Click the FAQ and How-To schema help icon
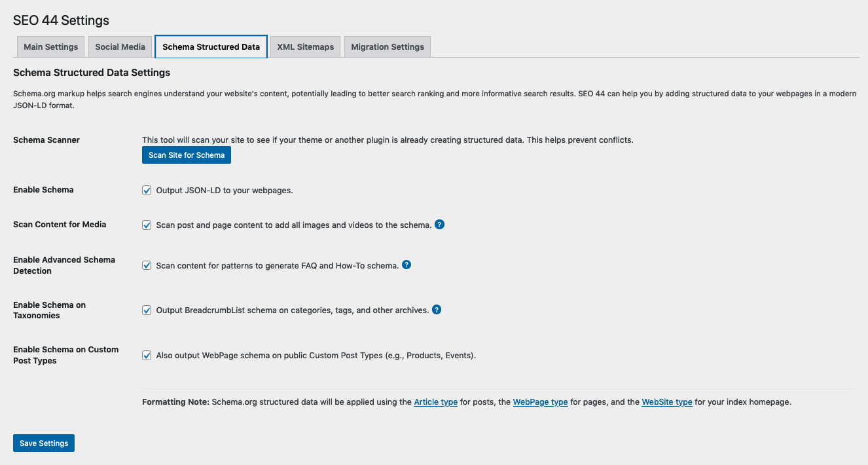Viewport: 868px width, 465px height. click(x=407, y=265)
